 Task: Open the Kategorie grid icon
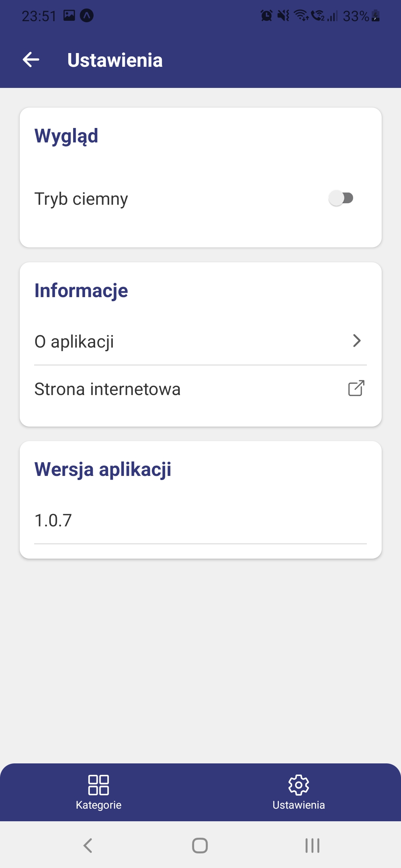click(x=98, y=785)
